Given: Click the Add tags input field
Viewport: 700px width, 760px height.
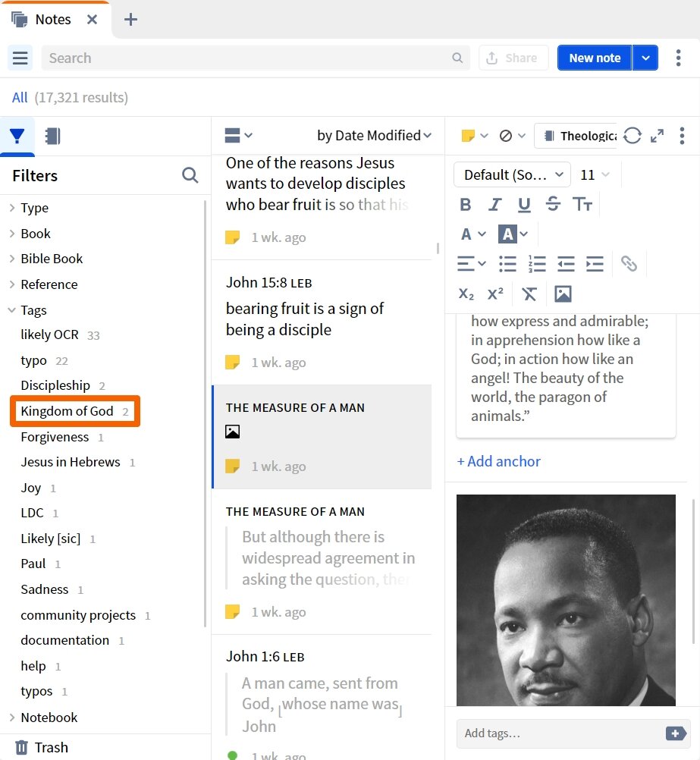Looking at the screenshot, I should pyautogui.click(x=561, y=733).
